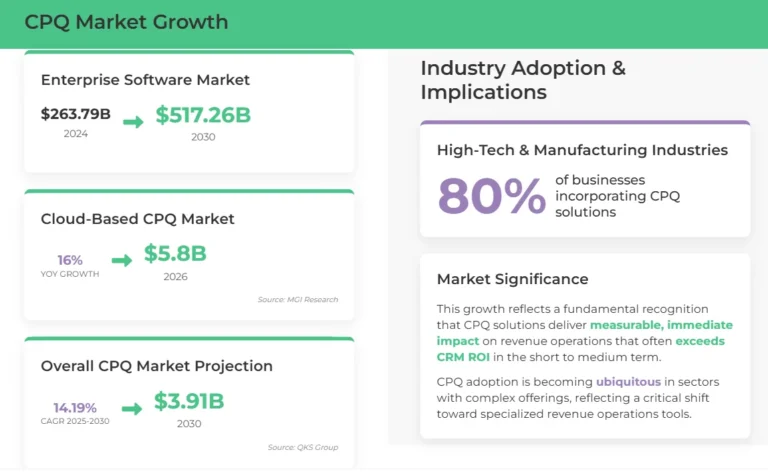Click the $263.79B 2024 value
This screenshot has width=768, height=474.
[x=75, y=114]
